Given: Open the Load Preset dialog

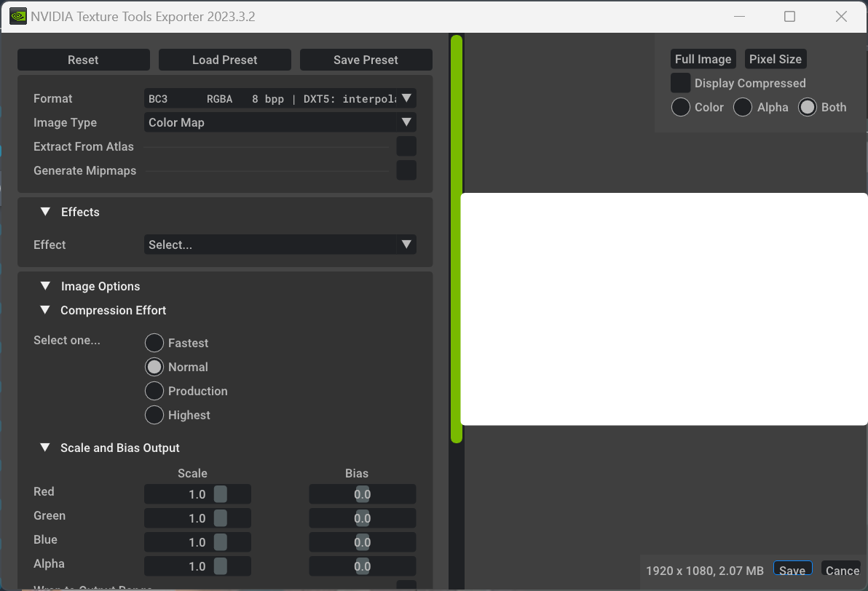Looking at the screenshot, I should point(225,60).
